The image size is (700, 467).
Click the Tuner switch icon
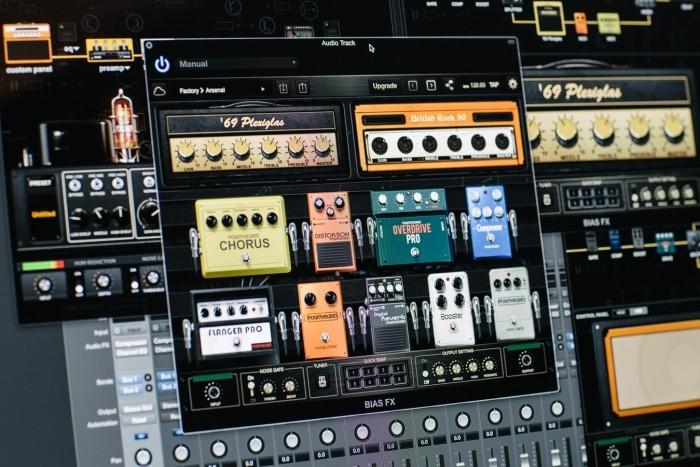(x=322, y=382)
